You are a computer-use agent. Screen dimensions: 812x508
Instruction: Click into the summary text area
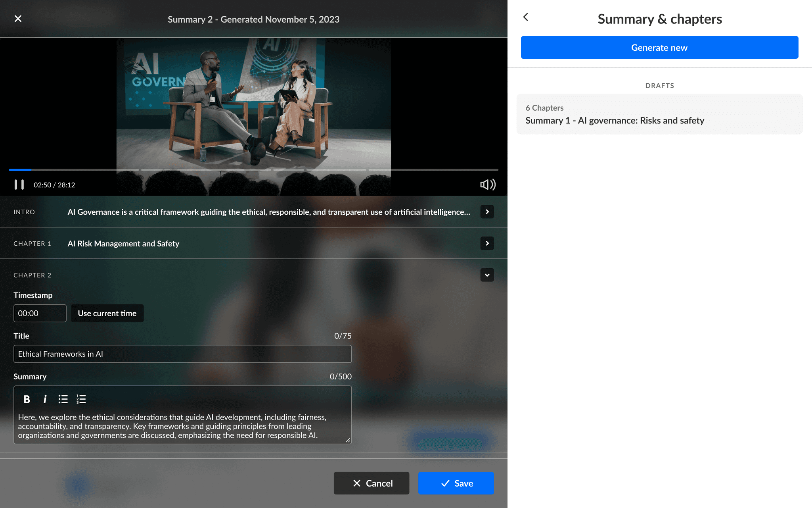coord(182,426)
